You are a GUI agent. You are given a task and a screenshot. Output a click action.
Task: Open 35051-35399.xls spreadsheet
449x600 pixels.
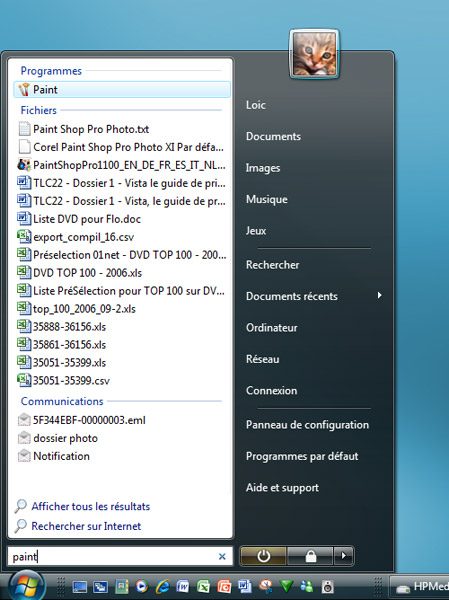tap(62, 363)
